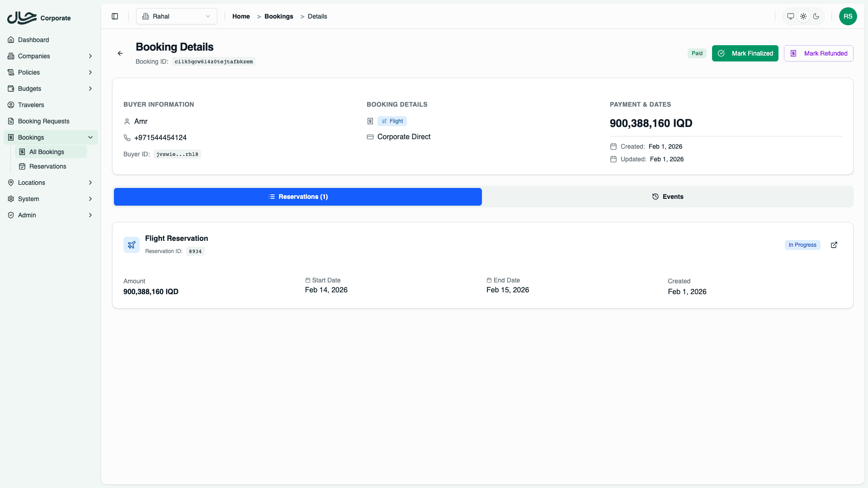Click the In Progress status badge
The width and height of the screenshot is (868, 488).
coord(802,244)
